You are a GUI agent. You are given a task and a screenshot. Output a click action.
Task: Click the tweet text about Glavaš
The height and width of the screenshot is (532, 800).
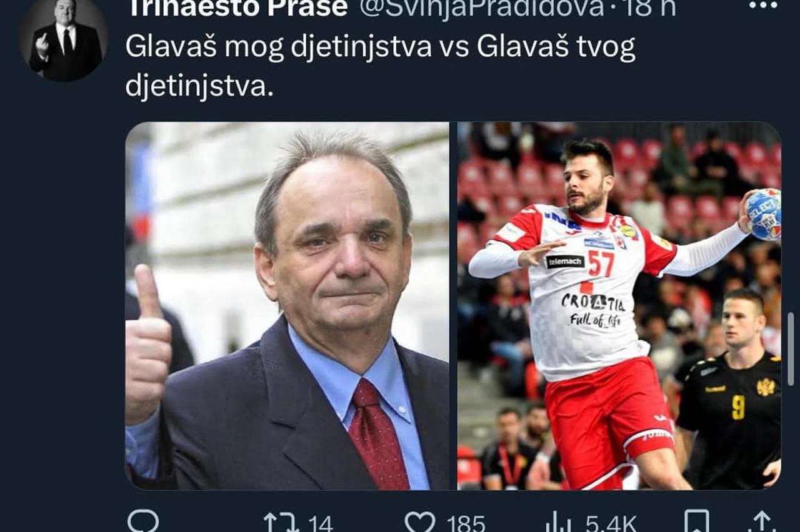coord(380,66)
